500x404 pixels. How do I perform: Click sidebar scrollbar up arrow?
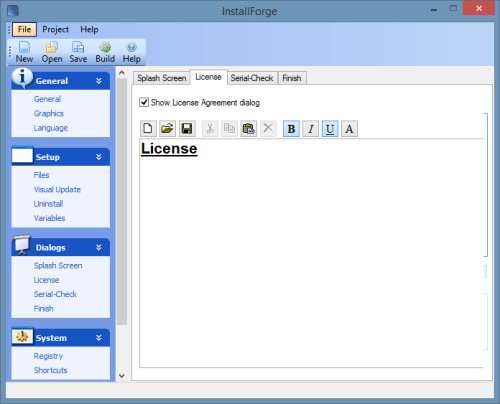click(122, 73)
